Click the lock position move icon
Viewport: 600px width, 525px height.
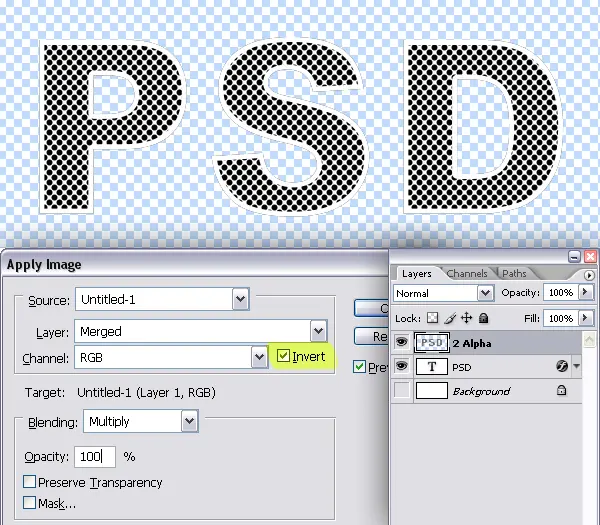click(x=466, y=318)
